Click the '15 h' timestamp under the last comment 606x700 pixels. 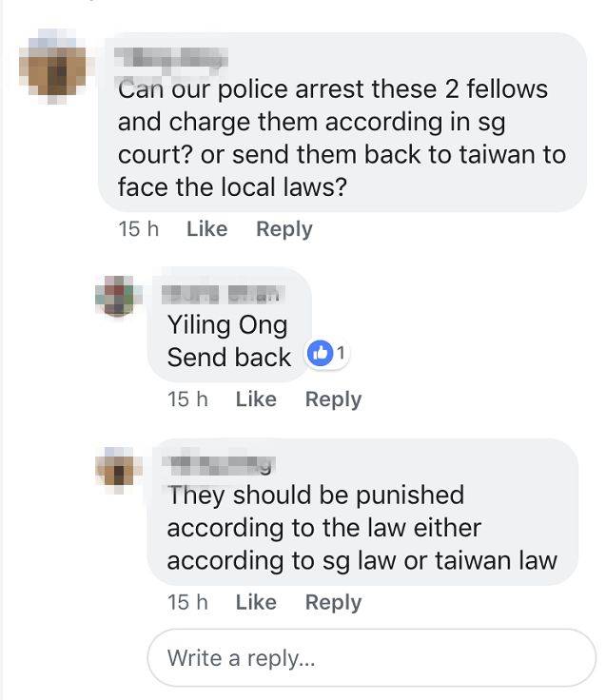click(187, 602)
